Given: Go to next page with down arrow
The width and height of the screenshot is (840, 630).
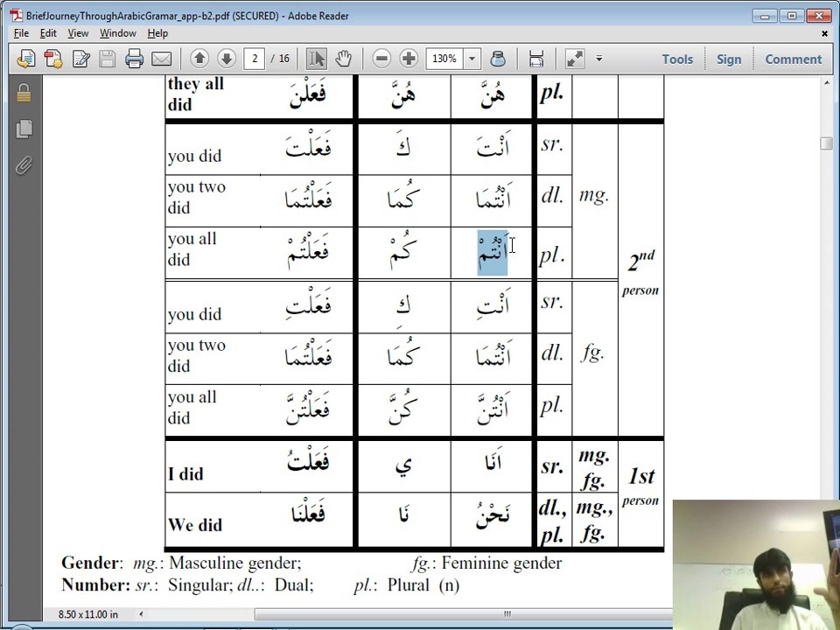Looking at the screenshot, I should coord(227,59).
